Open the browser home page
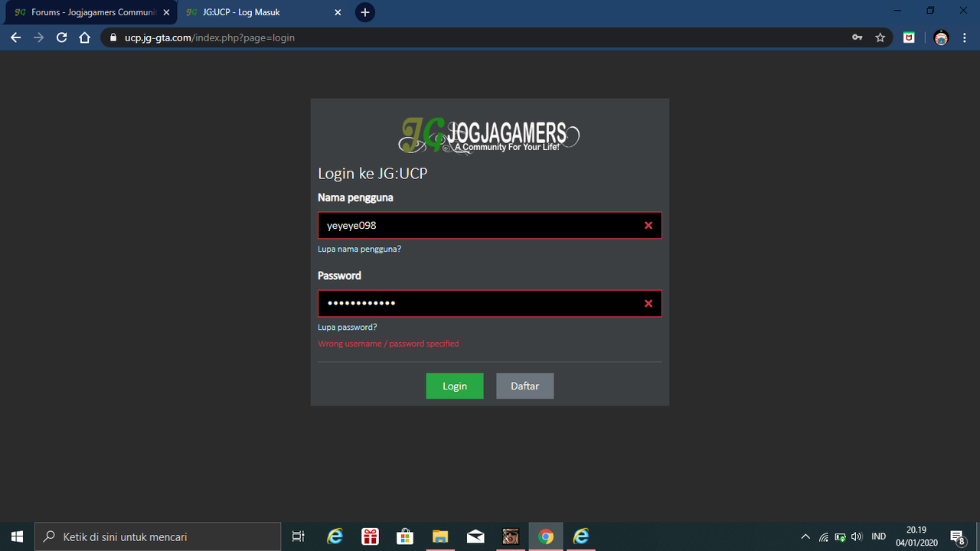The height and width of the screenshot is (551, 980). click(x=85, y=37)
